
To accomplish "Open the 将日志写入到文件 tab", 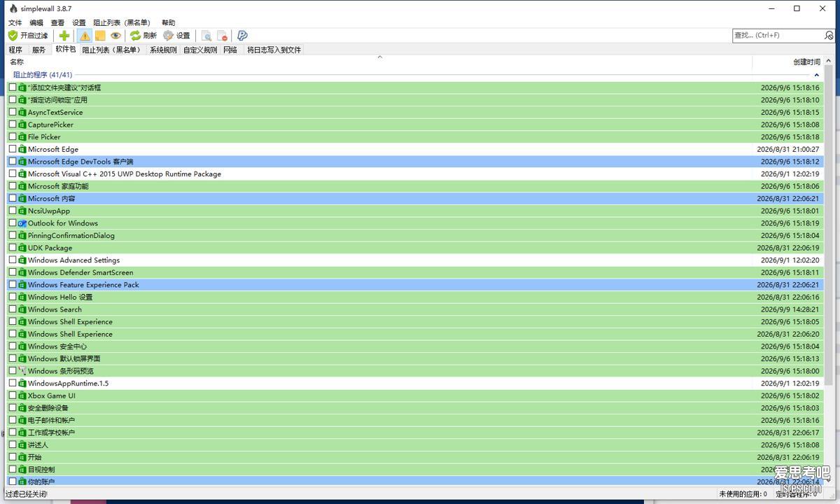I will [274, 50].
